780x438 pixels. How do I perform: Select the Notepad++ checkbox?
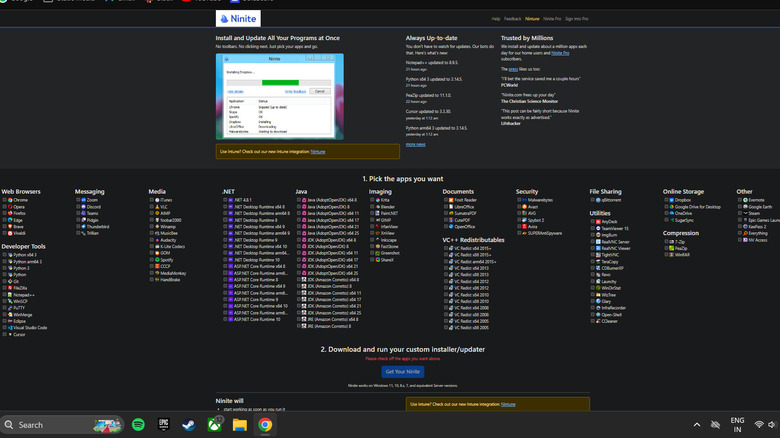[4, 295]
